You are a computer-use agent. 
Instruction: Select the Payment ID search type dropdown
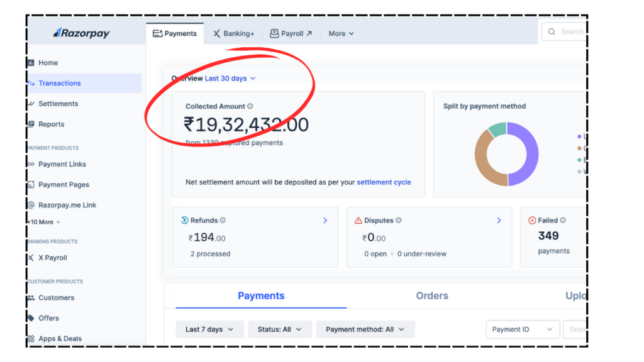click(x=522, y=329)
